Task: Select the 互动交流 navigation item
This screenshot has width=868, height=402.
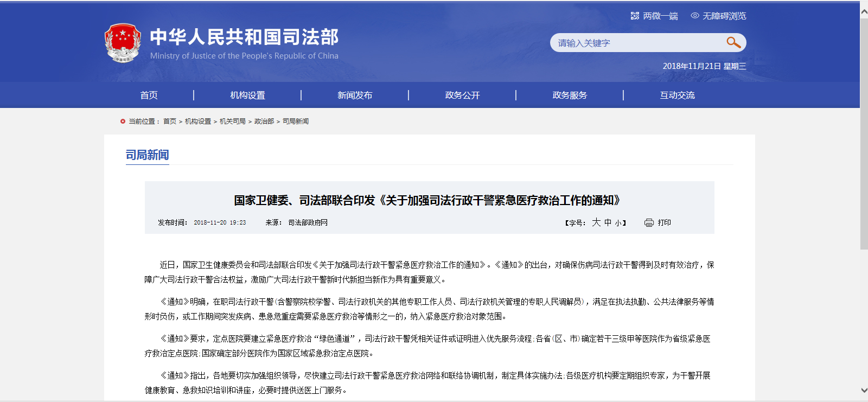Action: tap(677, 95)
